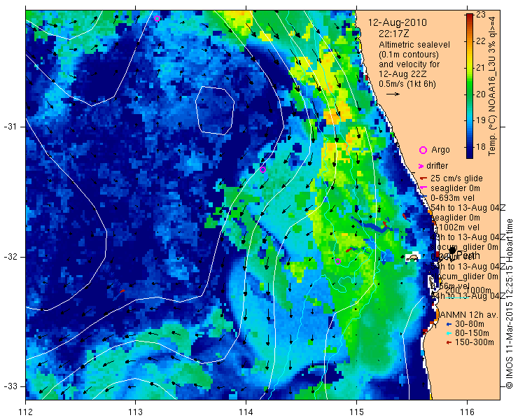518x420 pixels.
Task: Click the black Perth city dot
Action: [x=453, y=251]
